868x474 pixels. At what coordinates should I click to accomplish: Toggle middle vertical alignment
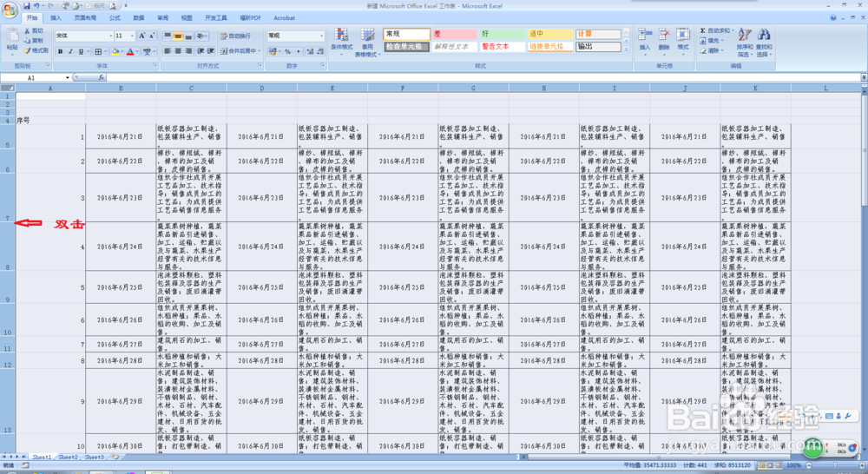(178, 36)
